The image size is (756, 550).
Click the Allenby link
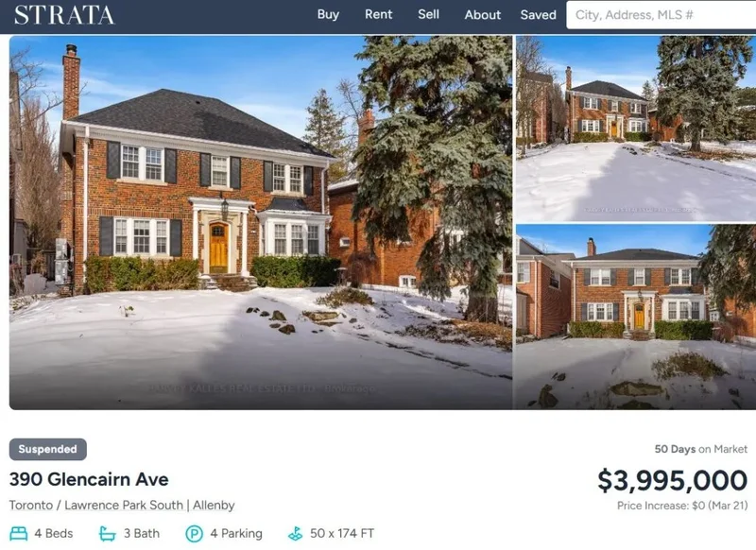[215, 506]
